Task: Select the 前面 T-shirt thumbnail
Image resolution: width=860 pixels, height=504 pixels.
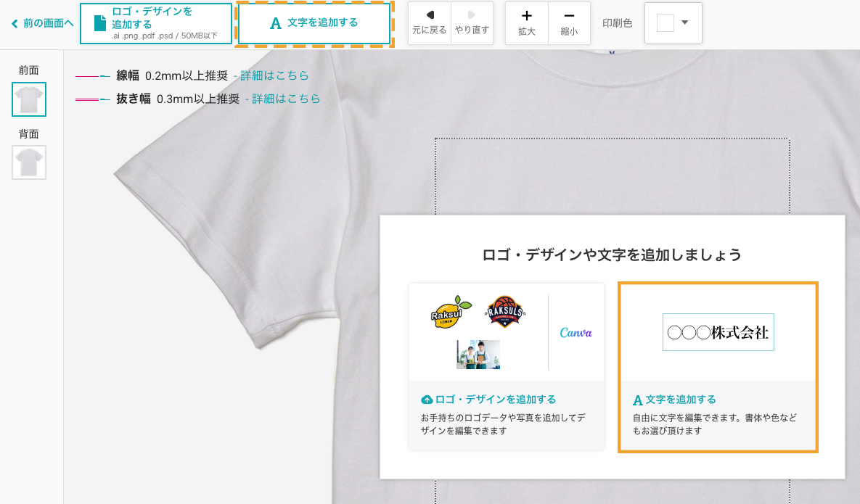Action: (x=29, y=99)
